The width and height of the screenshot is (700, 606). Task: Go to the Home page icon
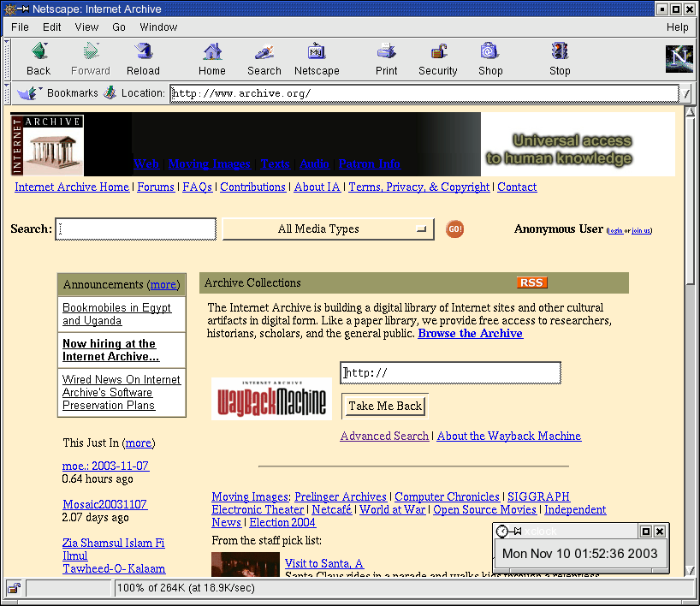click(212, 51)
